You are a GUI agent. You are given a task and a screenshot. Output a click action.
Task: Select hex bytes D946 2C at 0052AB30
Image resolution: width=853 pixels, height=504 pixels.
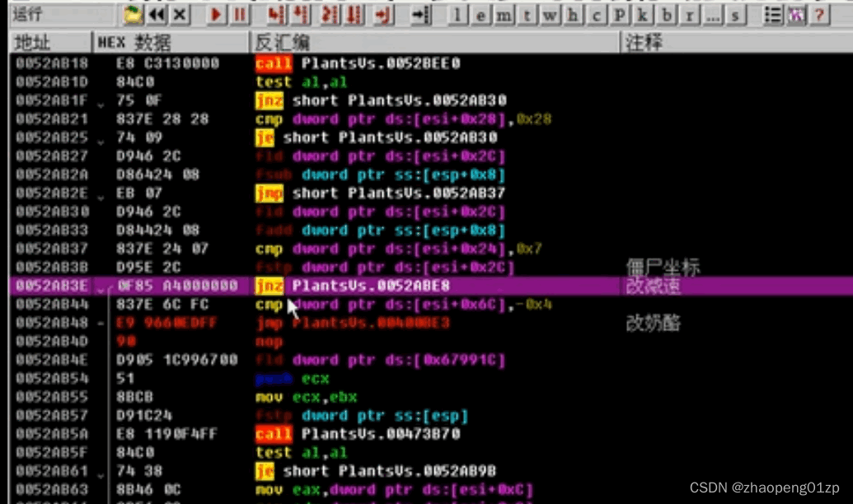[148, 212]
